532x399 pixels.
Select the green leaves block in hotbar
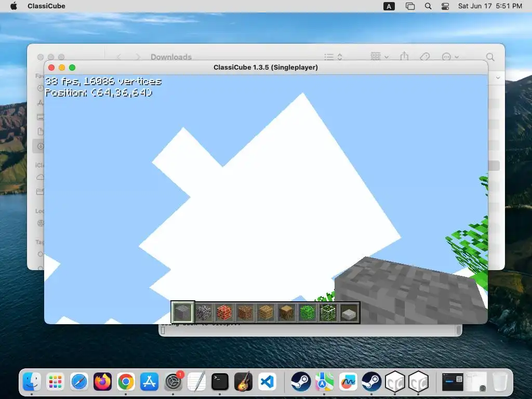308,312
